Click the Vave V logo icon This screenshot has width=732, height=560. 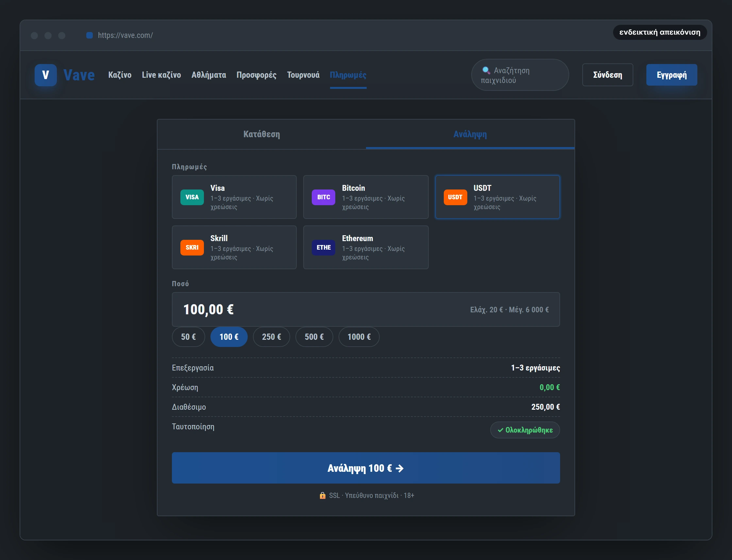click(x=46, y=75)
